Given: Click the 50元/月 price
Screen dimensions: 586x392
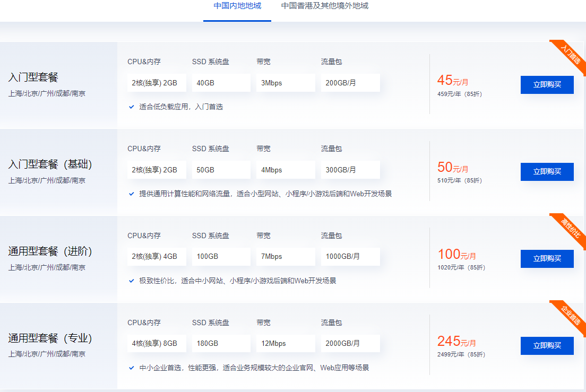Looking at the screenshot, I should coord(453,168).
